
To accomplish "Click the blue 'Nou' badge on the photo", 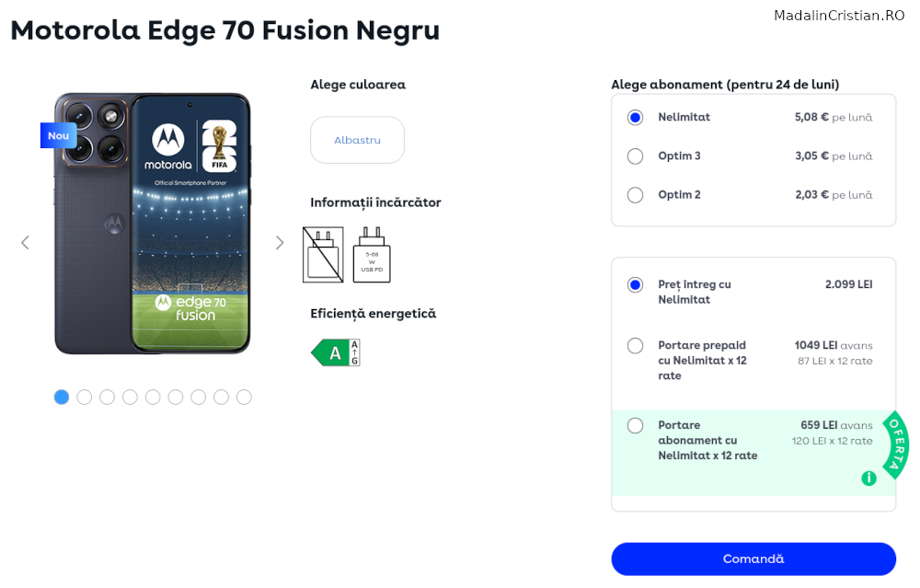I will 58,135.
